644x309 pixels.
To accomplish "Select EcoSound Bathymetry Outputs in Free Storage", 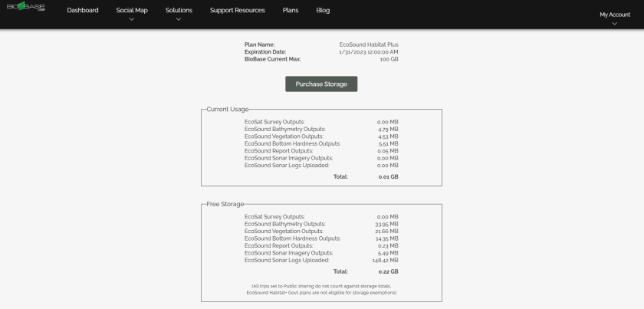I will click(x=284, y=225).
